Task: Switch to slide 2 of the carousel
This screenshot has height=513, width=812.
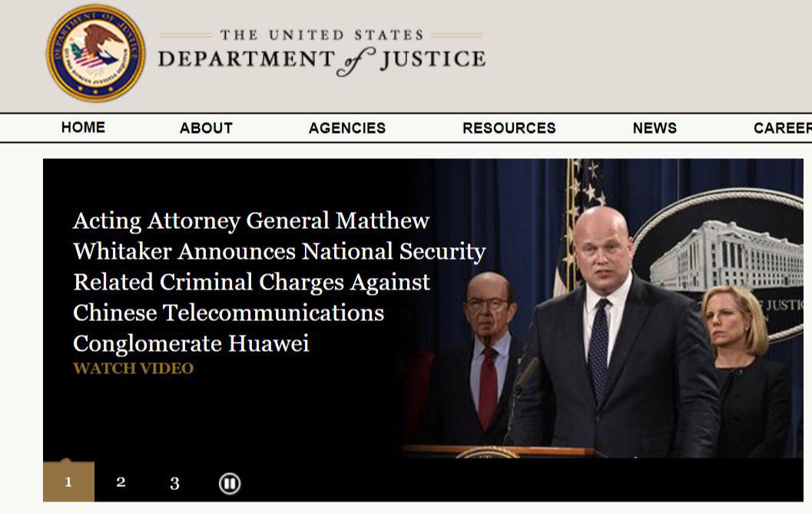Action: pos(121,482)
